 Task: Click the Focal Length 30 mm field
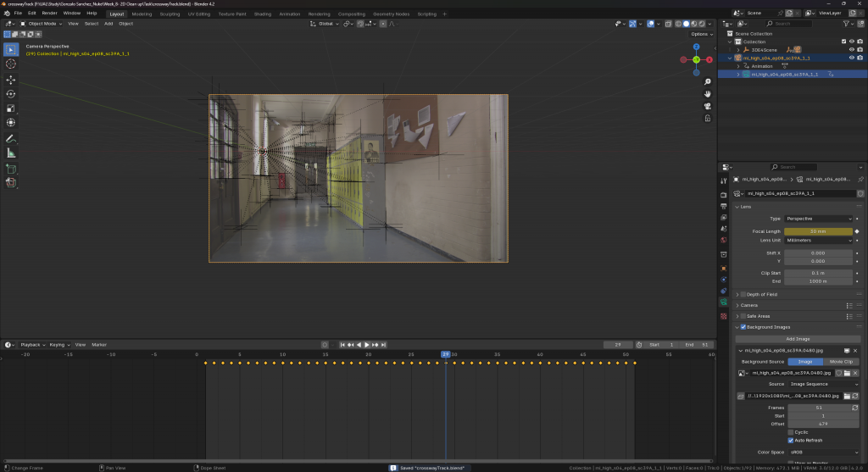(818, 231)
